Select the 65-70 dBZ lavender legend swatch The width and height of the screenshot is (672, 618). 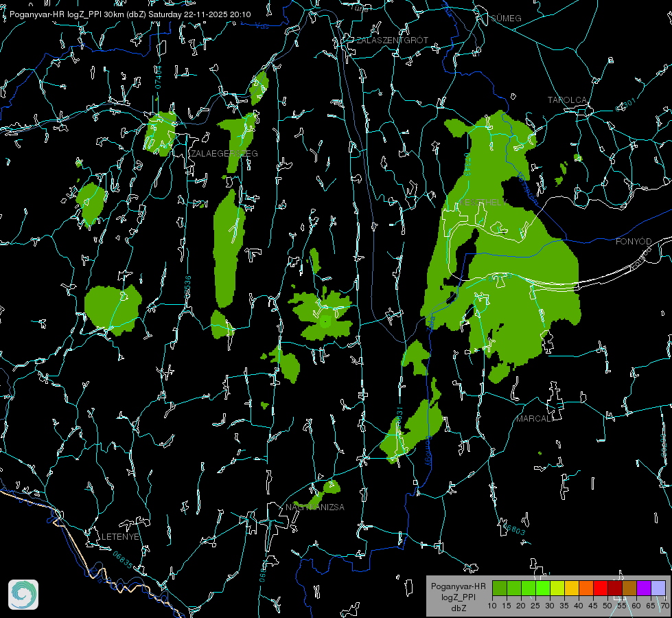[x=658, y=588]
